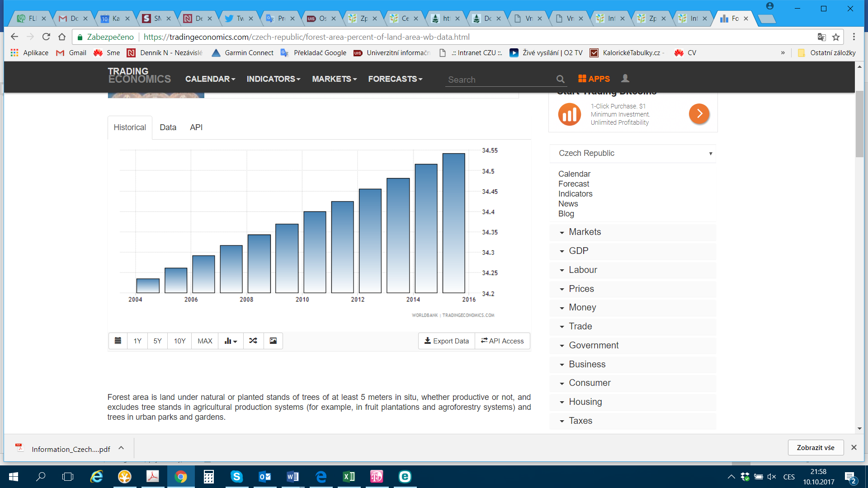This screenshot has width=868, height=488.
Task: Expand the Markets section
Action: (585, 232)
